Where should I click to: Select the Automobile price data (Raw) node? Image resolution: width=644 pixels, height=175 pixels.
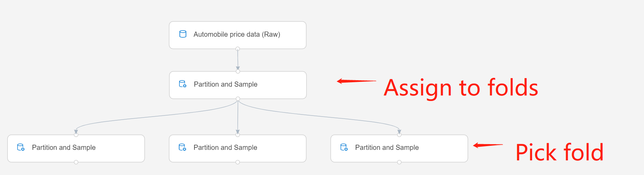click(237, 34)
